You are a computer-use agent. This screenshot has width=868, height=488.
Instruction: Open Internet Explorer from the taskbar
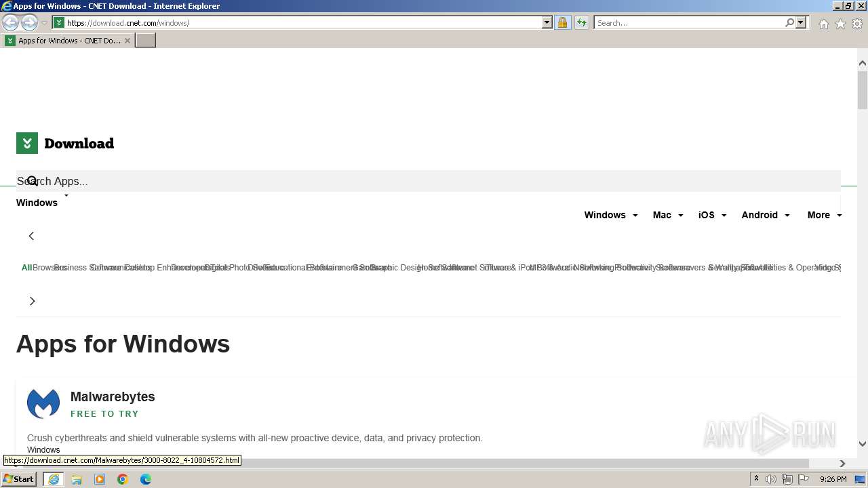point(54,479)
